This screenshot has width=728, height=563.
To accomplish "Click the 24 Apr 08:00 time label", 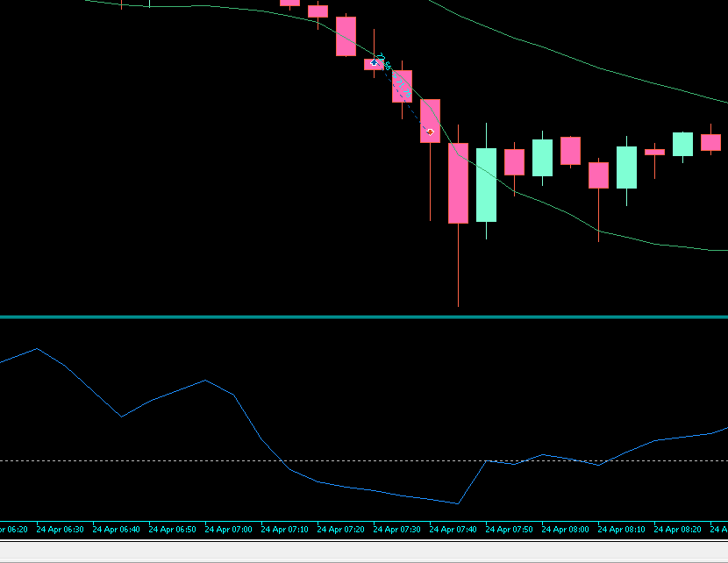I will coord(566,530).
